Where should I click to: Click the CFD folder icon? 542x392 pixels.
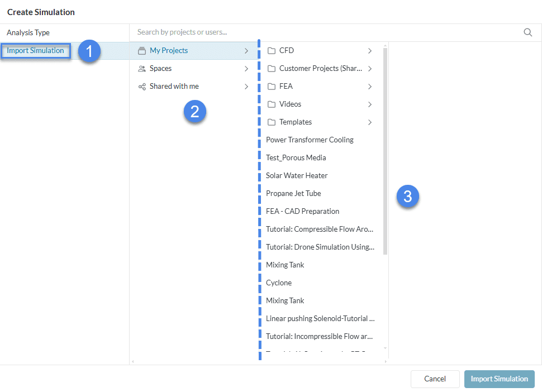click(x=272, y=51)
